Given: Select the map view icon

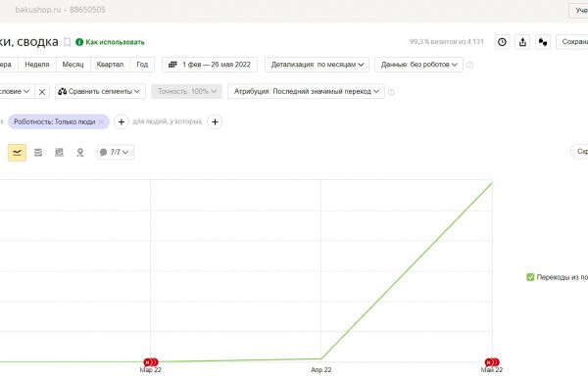Looking at the screenshot, I should tap(80, 152).
